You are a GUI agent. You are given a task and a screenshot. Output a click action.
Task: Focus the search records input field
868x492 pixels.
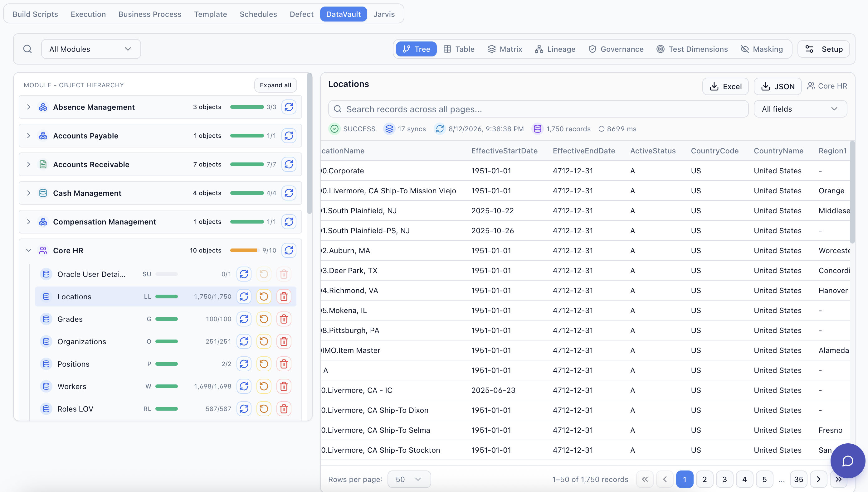pos(538,109)
